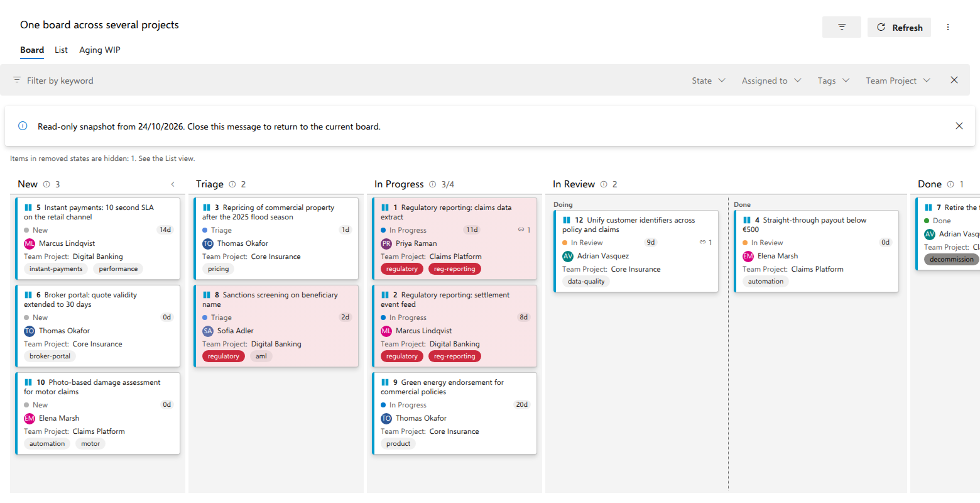
Task: Switch to the Board tab
Action: 32,50
